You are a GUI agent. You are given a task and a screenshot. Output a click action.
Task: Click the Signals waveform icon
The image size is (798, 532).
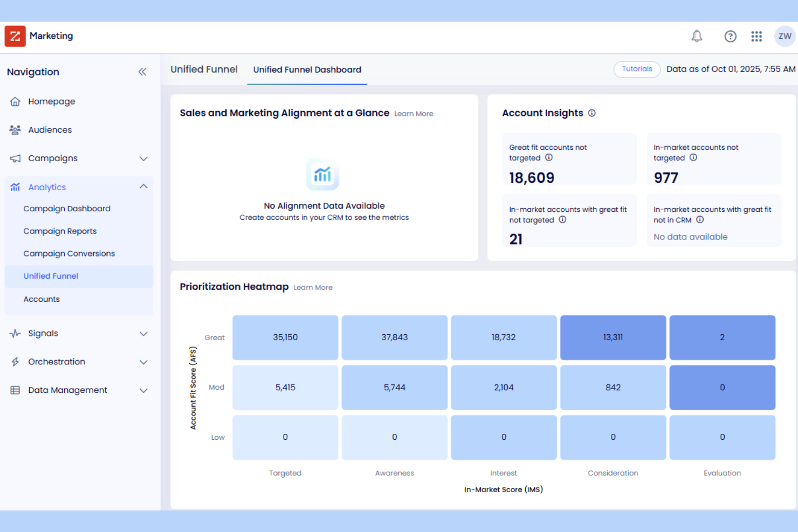[x=15, y=333]
